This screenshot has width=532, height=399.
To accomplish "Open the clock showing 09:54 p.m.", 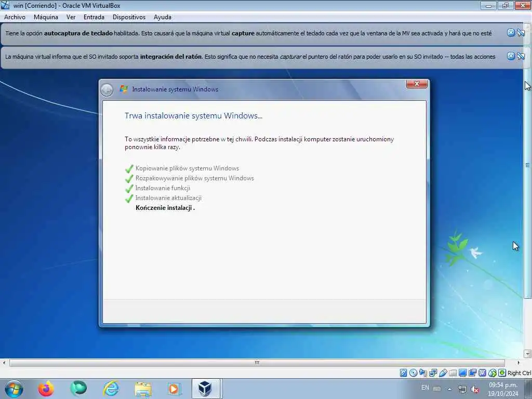I will click(503, 389).
